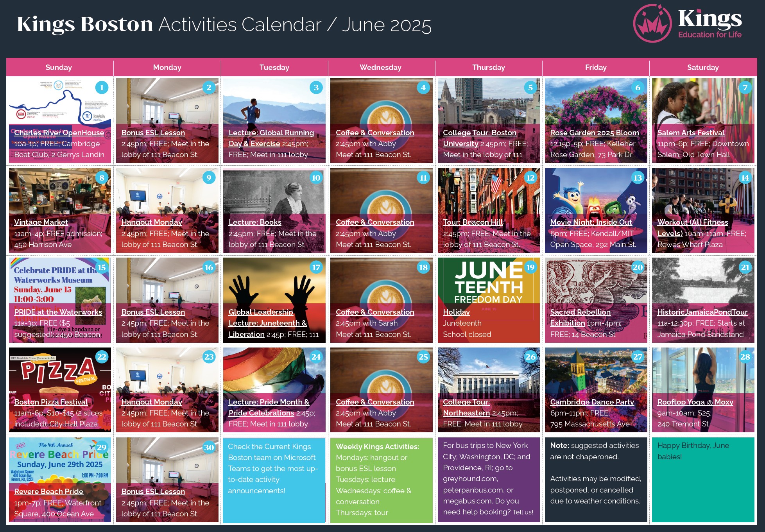Open the Cambridge Dance Party link
Screen dimensions: 765x532
click(592, 402)
